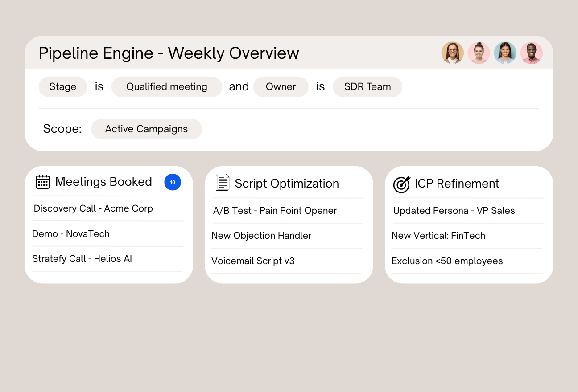Image resolution: width=578 pixels, height=392 pixels.
Task: Click the pink-haired teammate avatar
Action: [479, 53]
